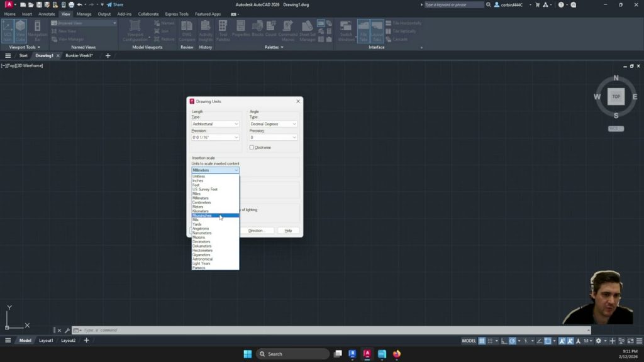Click the Help button in dialog
Screen dimensions: 644x362
tap(288, 231)
